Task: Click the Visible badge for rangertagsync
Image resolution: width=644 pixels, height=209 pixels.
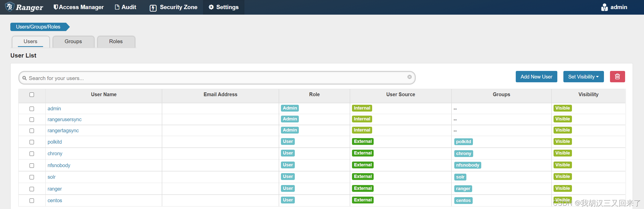Action: tap(563, 130)
